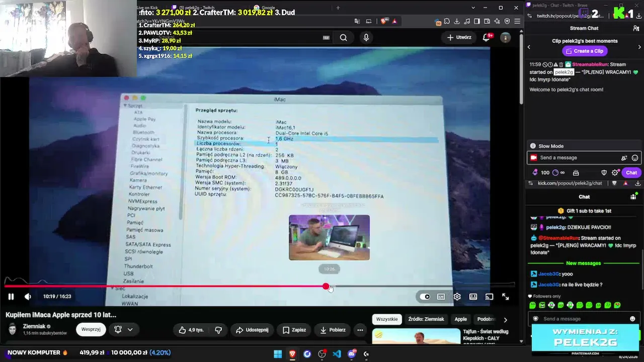
Task: Go to previous Twitch chat highlight arrow
Action: [529, 47]
